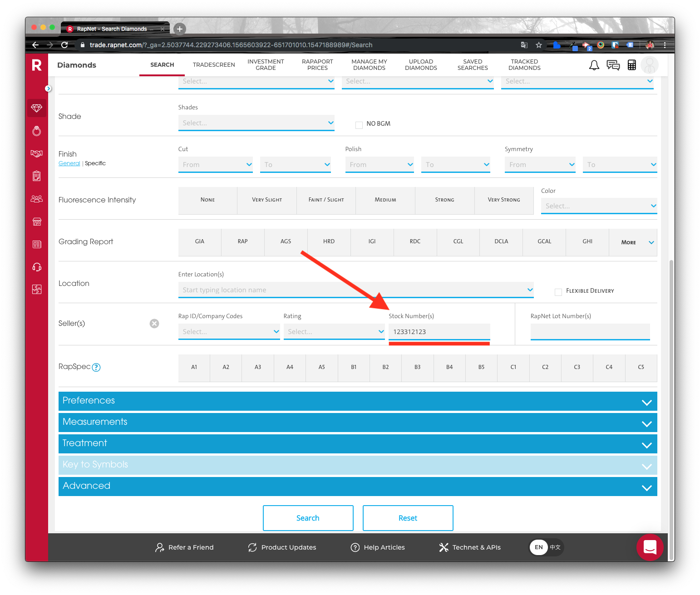Image resolution: width=700 pixels, height=595 pixels.
Task: Open the calculator icon in header
Action: [x=631, y=65]
